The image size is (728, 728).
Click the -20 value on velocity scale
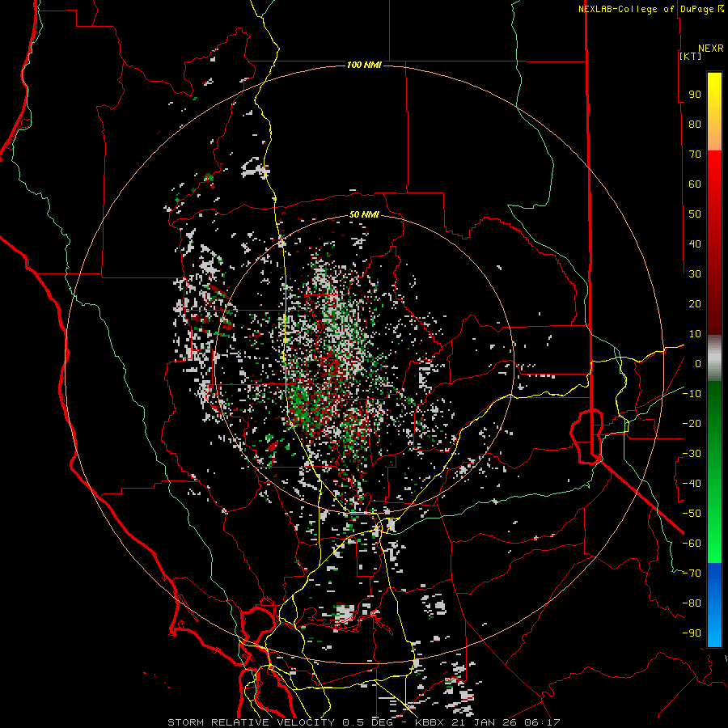[692, 424]
